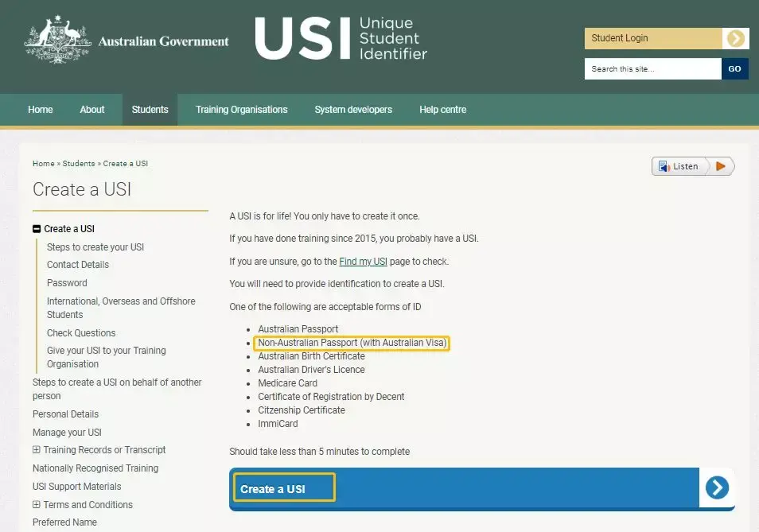The height and width of the screenshot is (532, 759).
Task: Click Training Records or Transcript text
Action: (x=104, y=450)
